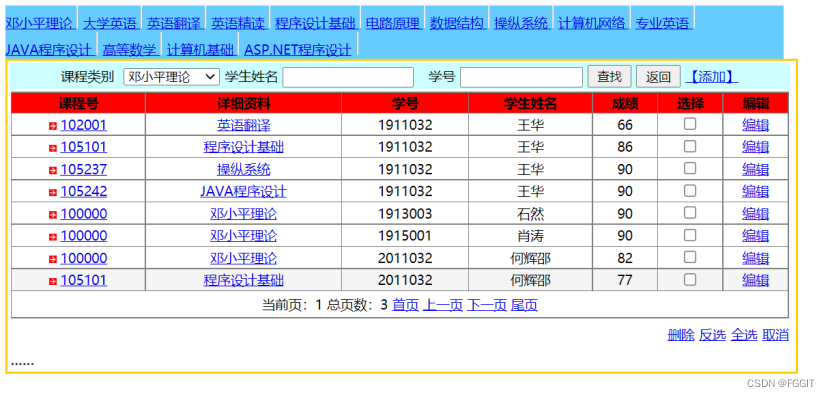830x397 pixels.
Task: Tick the checkbox in the 肖涛 row
Action: [x=690, y=235]
